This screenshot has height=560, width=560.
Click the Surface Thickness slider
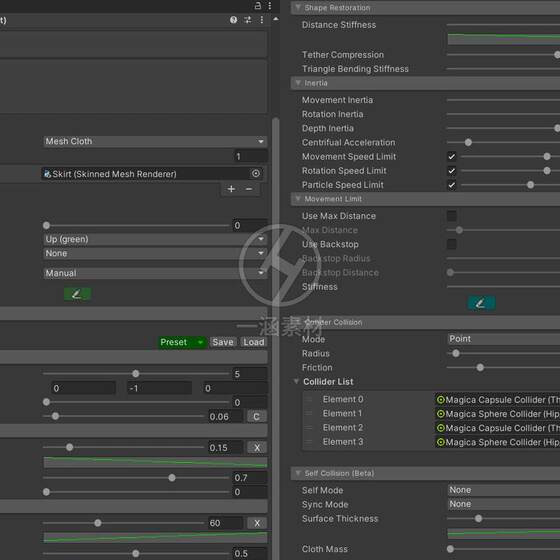(503, 519)
